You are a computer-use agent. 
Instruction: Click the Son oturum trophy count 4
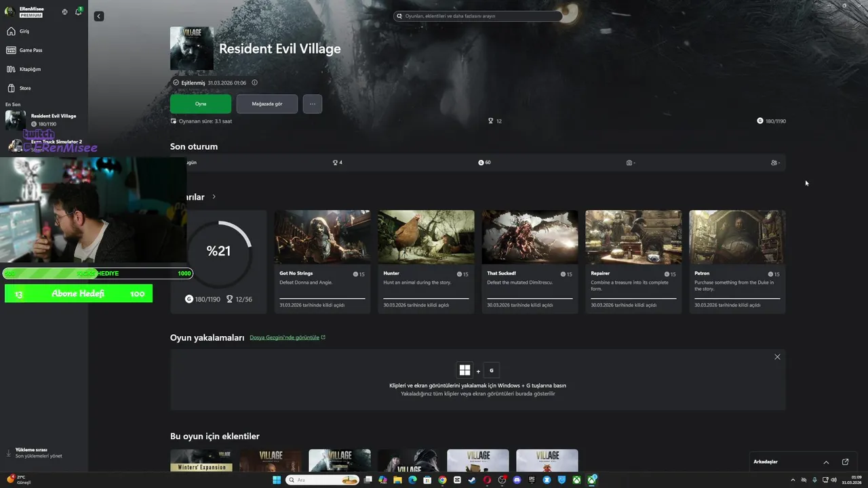click(337, 163)
